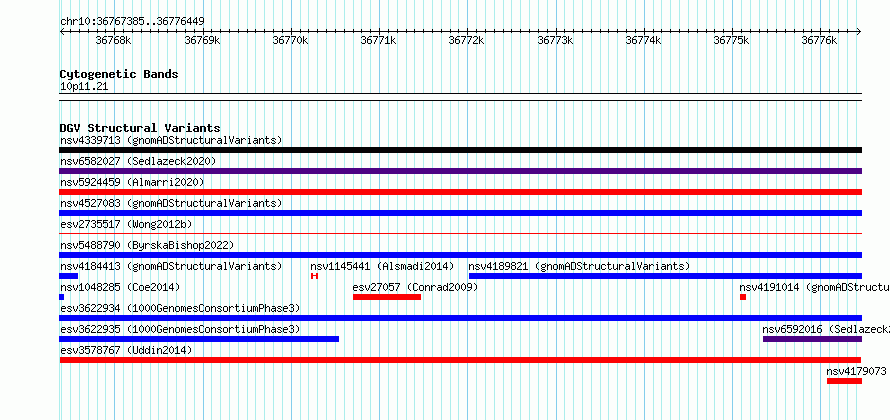Click the black nsv4339713 variant bar

(460, 150)
